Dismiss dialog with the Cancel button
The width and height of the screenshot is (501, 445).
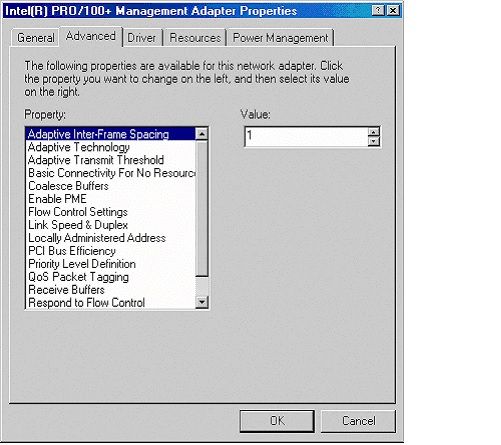click(359, 421)
